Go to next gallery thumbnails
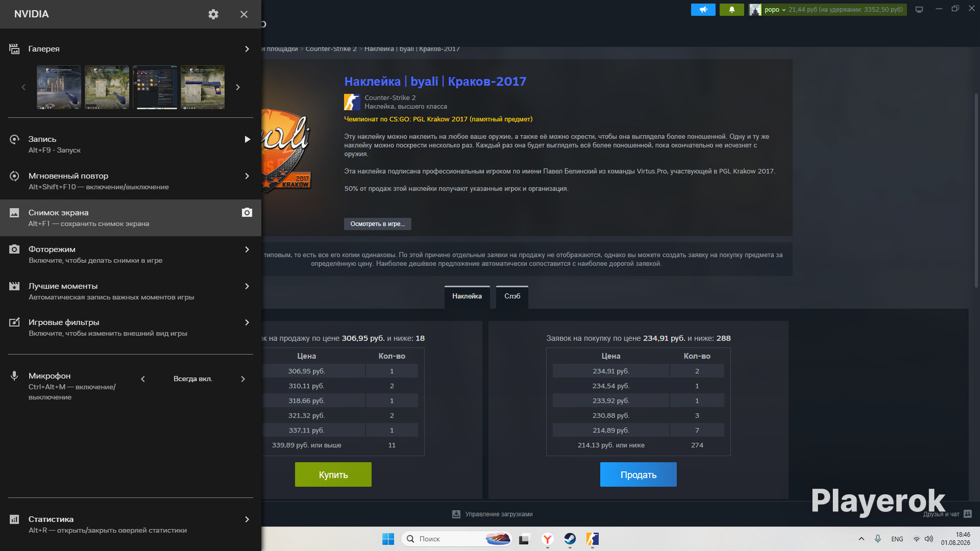Viewport: 980px width, 551px height. coord(238,87)
